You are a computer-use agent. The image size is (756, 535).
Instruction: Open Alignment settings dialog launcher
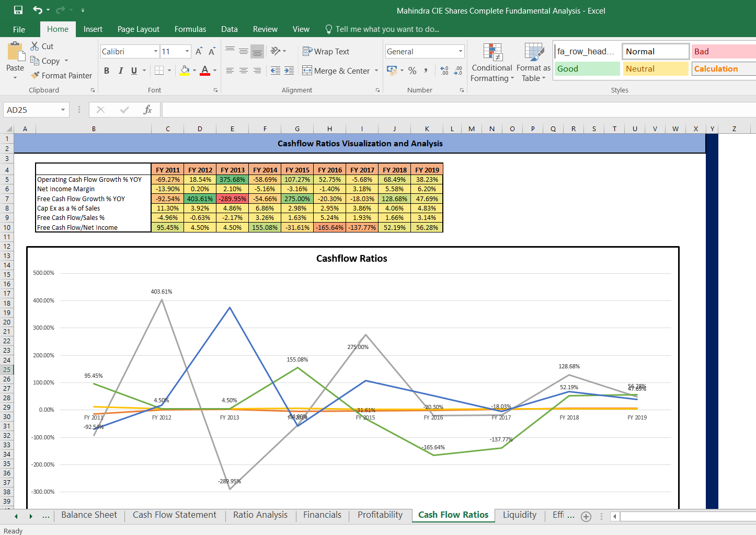[x=377, y=90]
